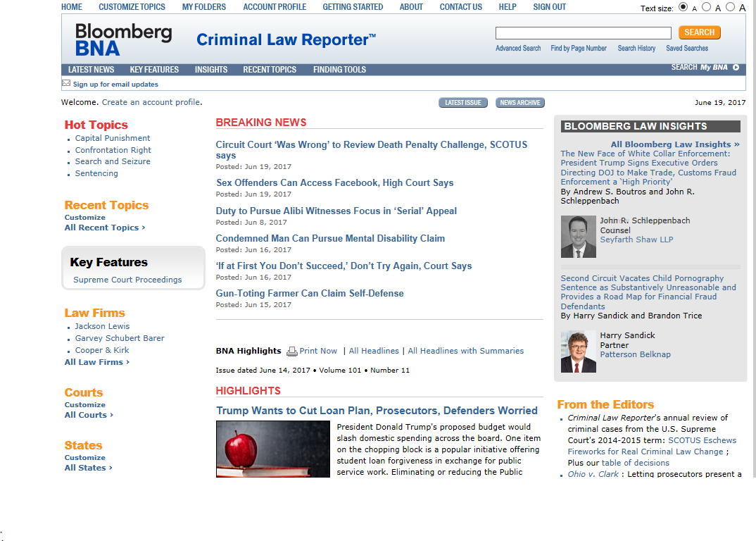756x541 pixels.
Task: Open Trump Wants to Cut Loan Plan headline
Action: click(377, 411)
